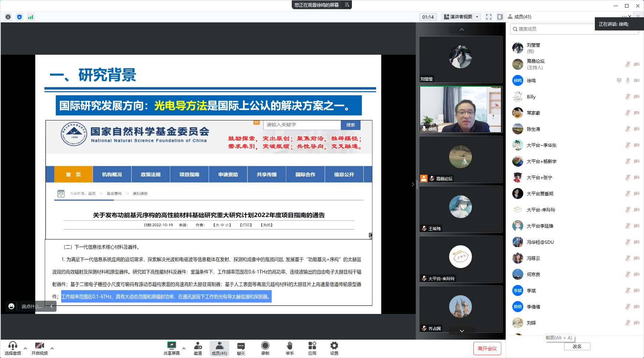The height and width of the screenshot is (358, 644).
Task: Raise hand with 举手 button
Action: [290, 348]
